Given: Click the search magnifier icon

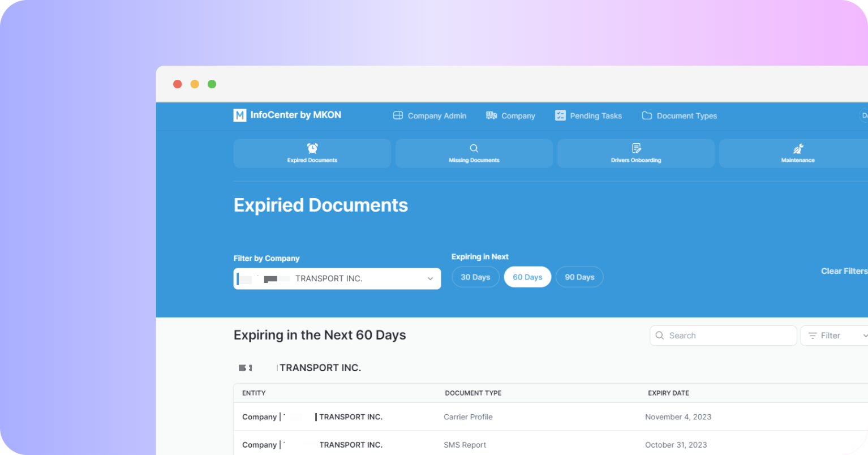Looking at the screenshot, I should coord(660,336).
